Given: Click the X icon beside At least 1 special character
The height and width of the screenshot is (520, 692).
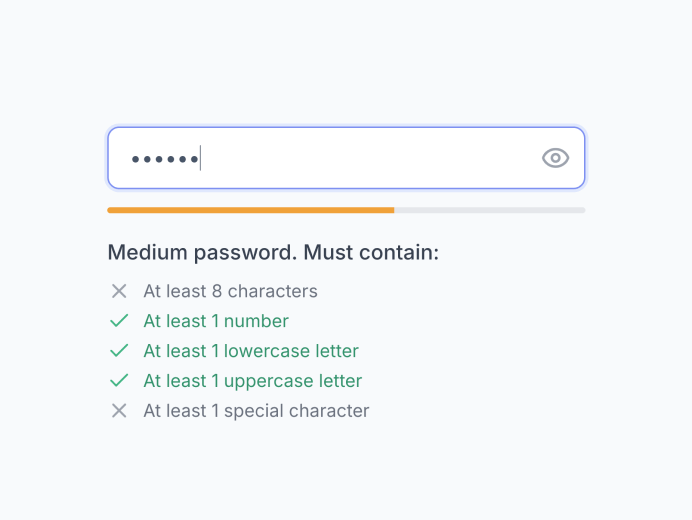Looking at the screenshot, I should click(x=119, y=411).
